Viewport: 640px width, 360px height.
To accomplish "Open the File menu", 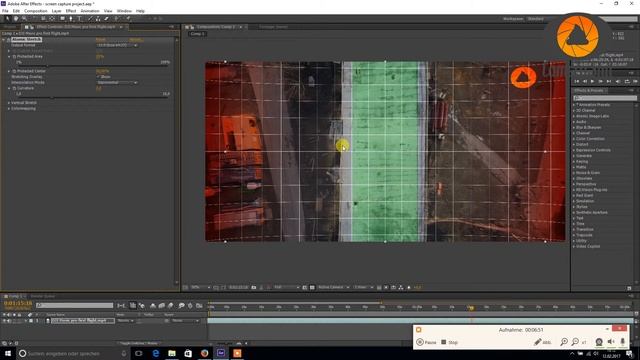I will pos(5,11).
